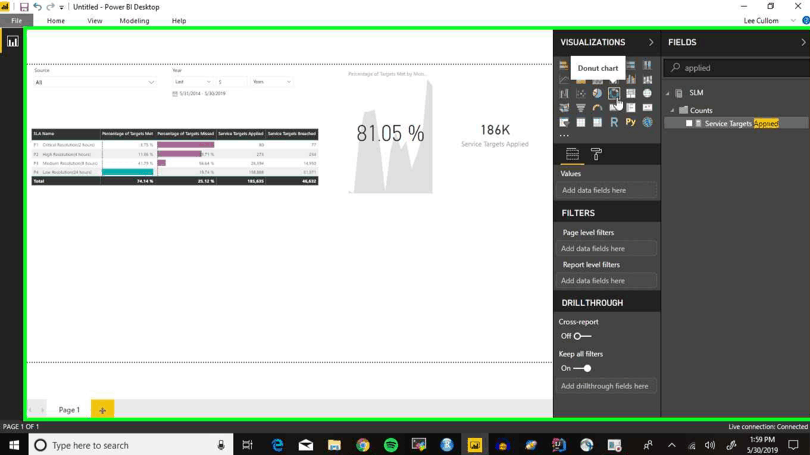The image size is (810, 455).
Task: Select the KPI visualization
Action: 647,108
